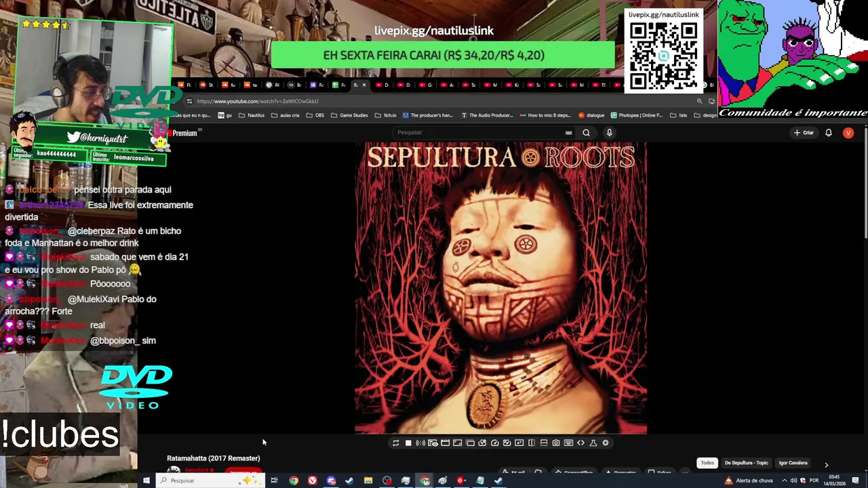The height and width of the screenshot is (488, 868).
Task: Open the Nautilus bookmarks folder
Action: (x=252, y=115)
